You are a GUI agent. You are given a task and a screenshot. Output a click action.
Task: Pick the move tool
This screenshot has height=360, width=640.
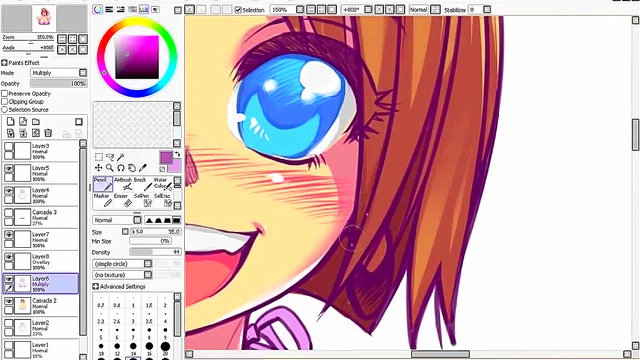tap(99, 168)
